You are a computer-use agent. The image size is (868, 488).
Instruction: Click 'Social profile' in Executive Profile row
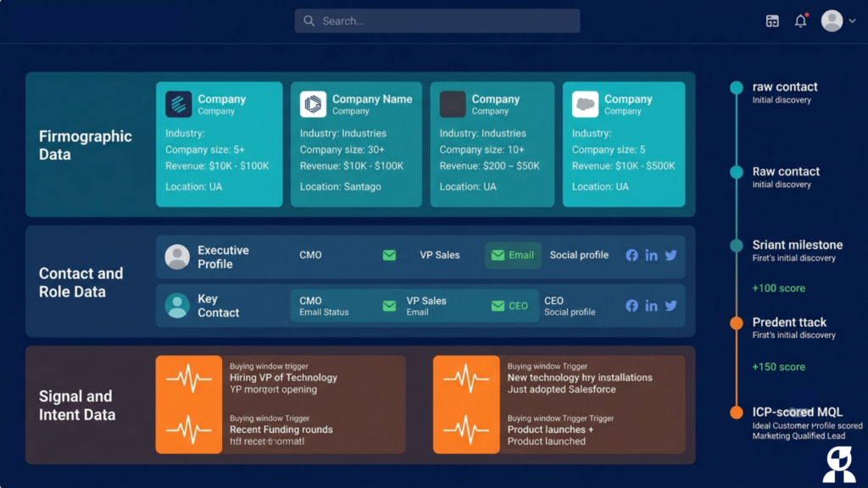579,255
